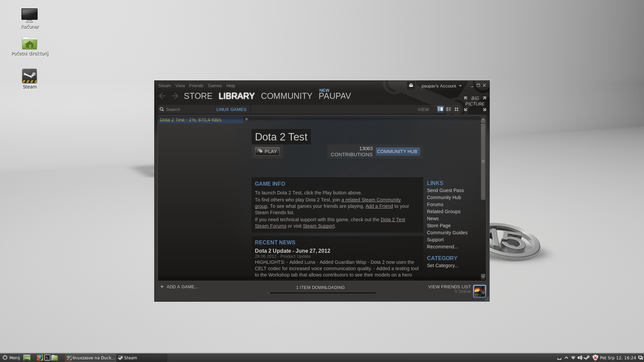Click the friends avatar thumbnail
Viewport: 644px width, 362px height.
[479, 291]
